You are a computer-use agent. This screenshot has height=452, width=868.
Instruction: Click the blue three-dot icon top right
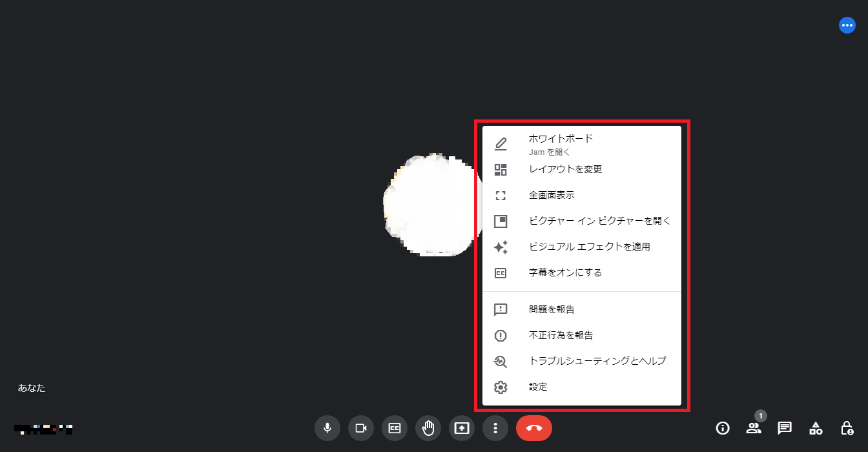pyautogui.click(x=847, y=25)
